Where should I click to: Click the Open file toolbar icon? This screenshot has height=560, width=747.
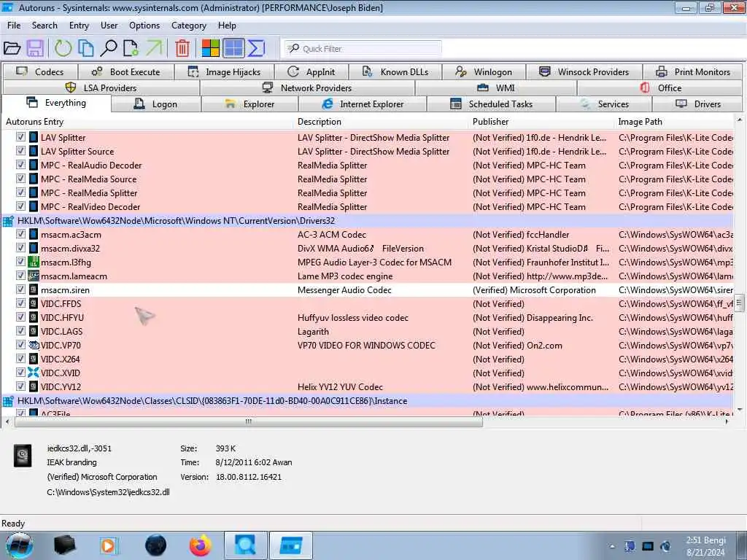tap(12, 48)
